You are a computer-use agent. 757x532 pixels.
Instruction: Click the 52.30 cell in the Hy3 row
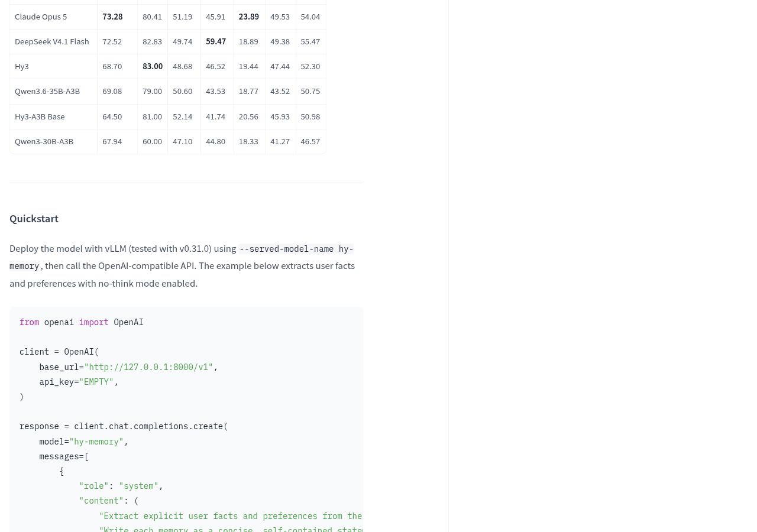click(310, 66)
